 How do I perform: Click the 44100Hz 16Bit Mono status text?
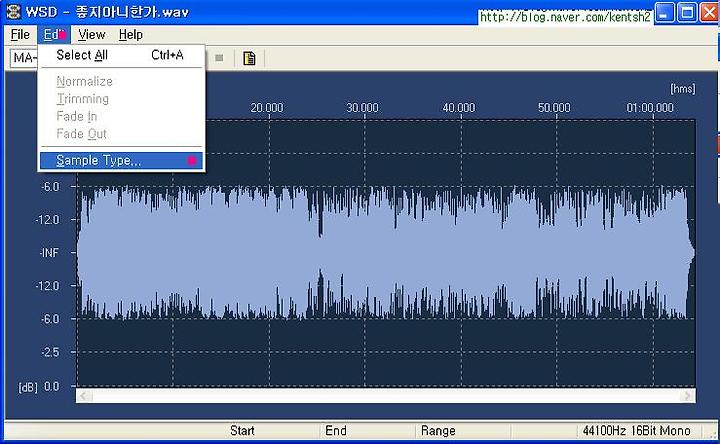636,431
